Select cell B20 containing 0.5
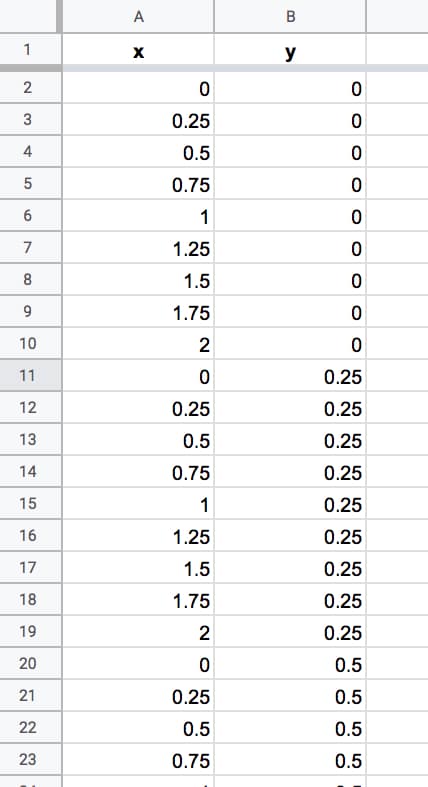Image resolution: width=428 pixels, height=787 pixels. pos(291,664)
